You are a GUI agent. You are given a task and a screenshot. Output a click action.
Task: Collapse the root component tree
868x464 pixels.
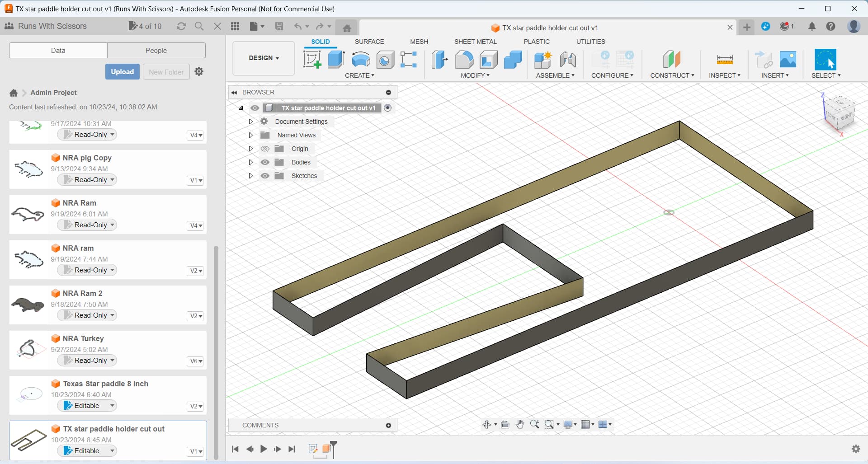coord(241,108)
